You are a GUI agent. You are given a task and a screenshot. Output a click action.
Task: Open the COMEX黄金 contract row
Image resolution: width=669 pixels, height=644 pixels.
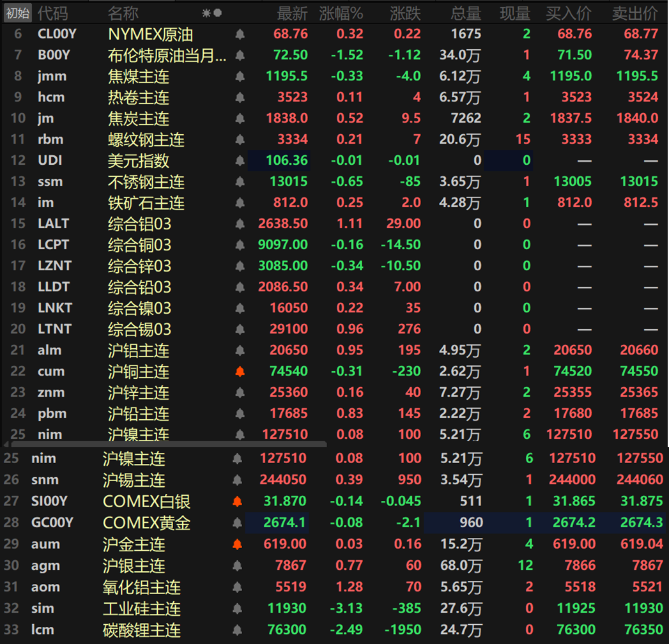point(146,523)
